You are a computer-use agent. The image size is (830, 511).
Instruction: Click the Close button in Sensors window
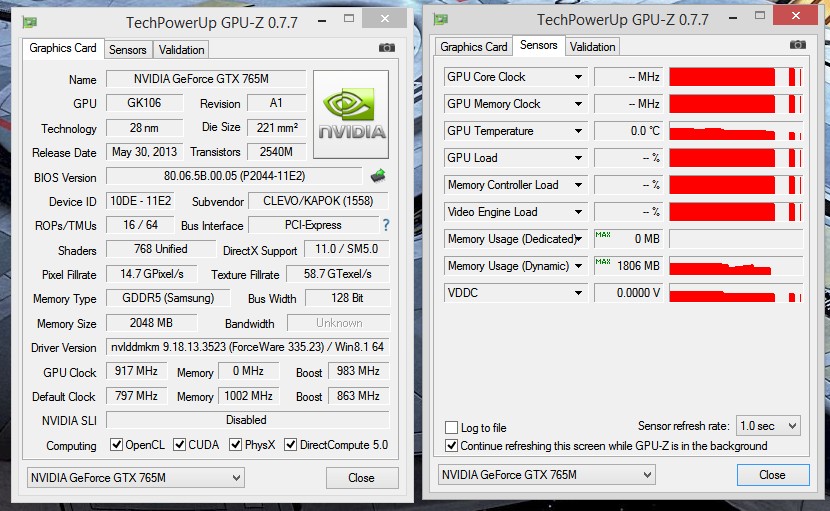click(772, 475)
